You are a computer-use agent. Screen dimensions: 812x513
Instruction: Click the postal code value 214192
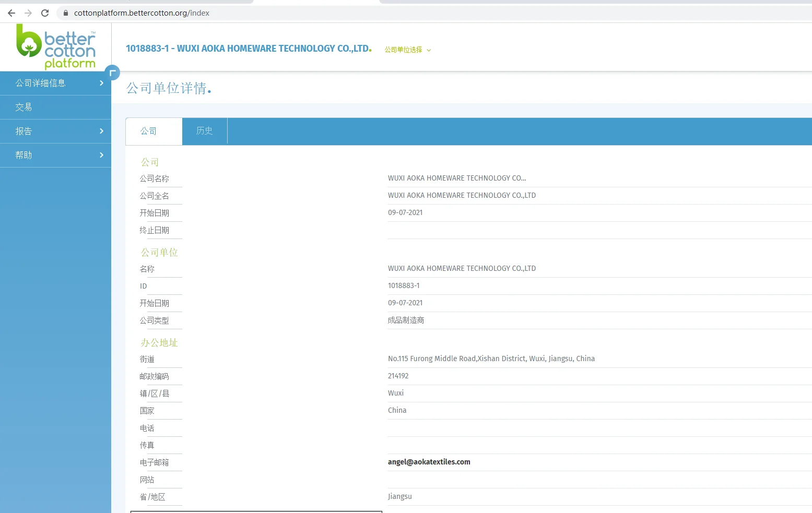(x=398, y=376)
